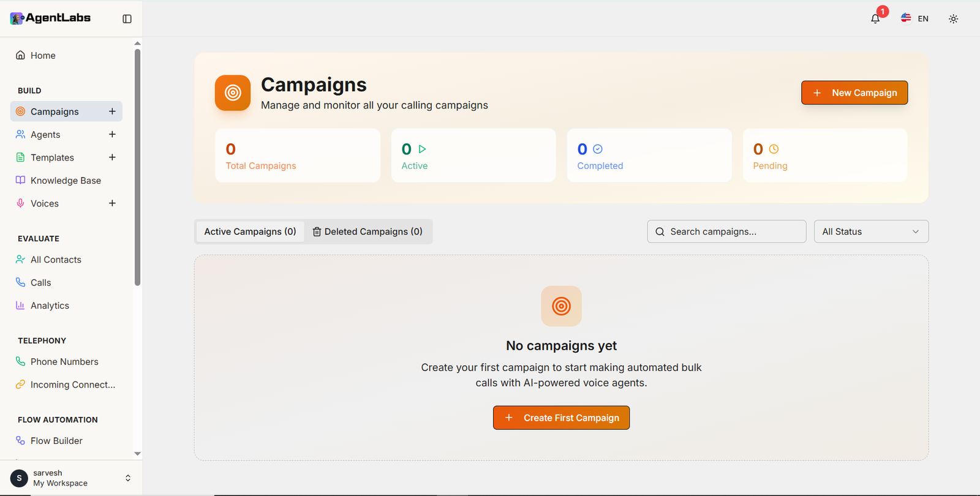The width and height of the screenshot is (980, 496).
Task: Open Incoming Connections
Action: [66, 385]
